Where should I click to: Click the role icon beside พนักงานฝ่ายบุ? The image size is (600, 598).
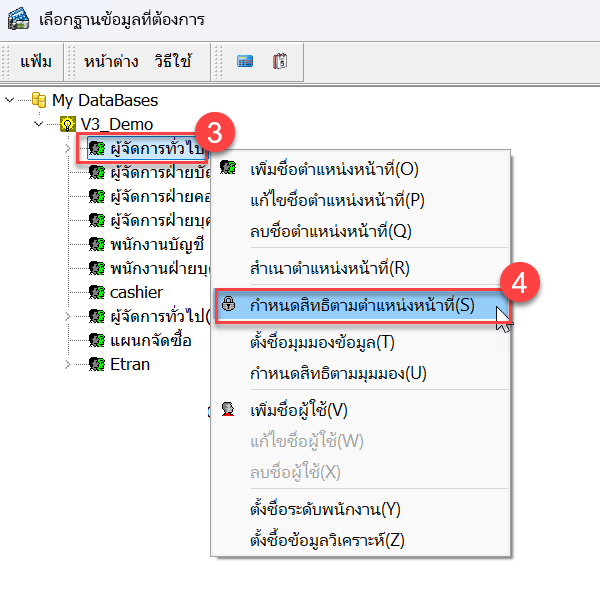[x=97, y=268]
